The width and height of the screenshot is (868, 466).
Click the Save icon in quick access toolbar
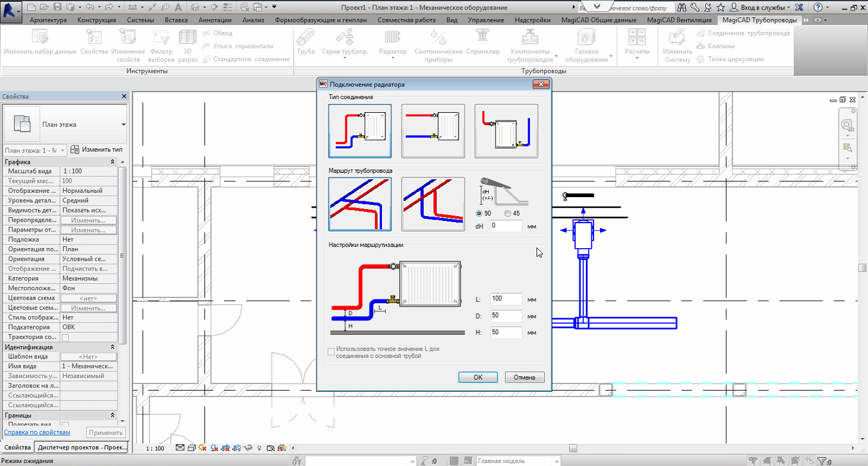58,7
